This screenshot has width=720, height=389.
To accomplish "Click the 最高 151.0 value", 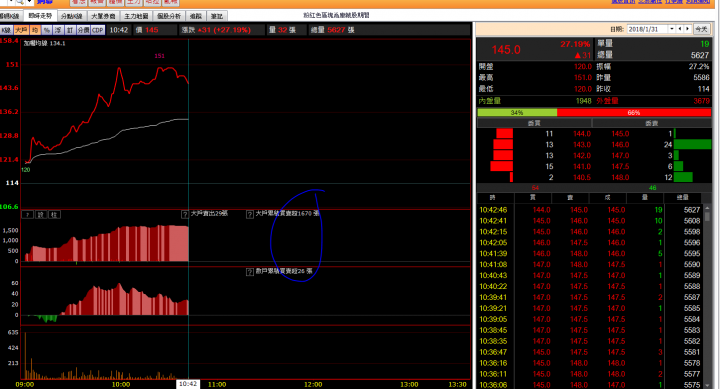I will click(583, 78).
